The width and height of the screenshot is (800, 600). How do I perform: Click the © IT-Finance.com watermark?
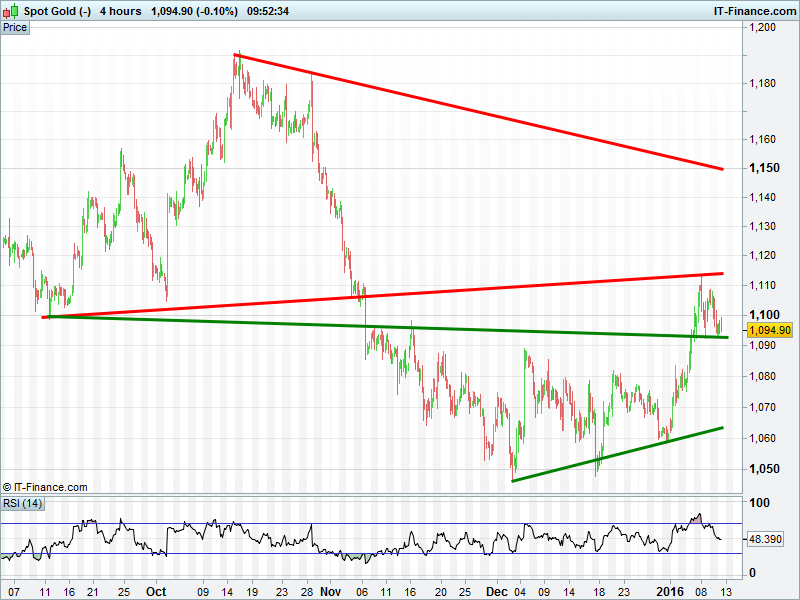[45, 487]
